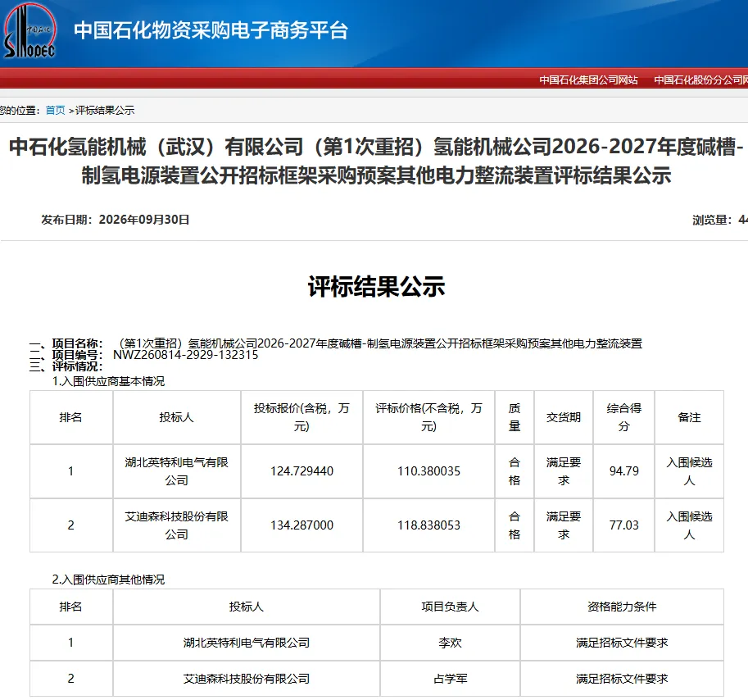Go to 首页 in the breadcrumb
748x700 pixels.
pyautogui.click(x=56, y=110)
